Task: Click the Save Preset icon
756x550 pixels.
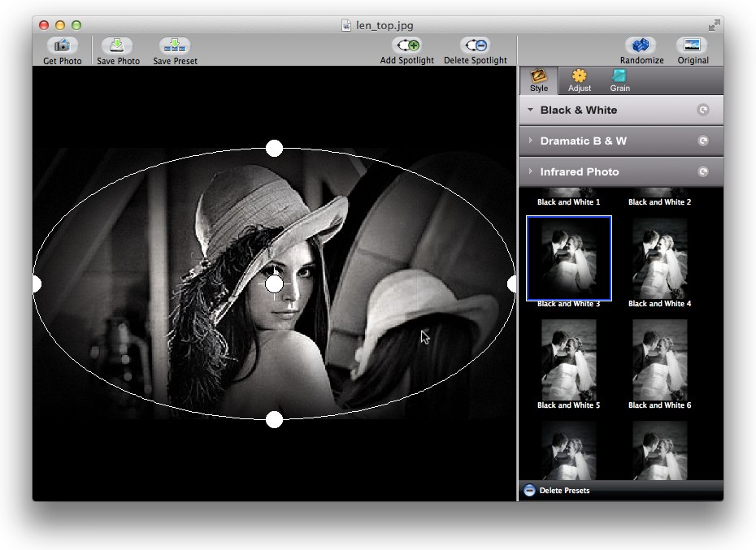Action: 175,45
